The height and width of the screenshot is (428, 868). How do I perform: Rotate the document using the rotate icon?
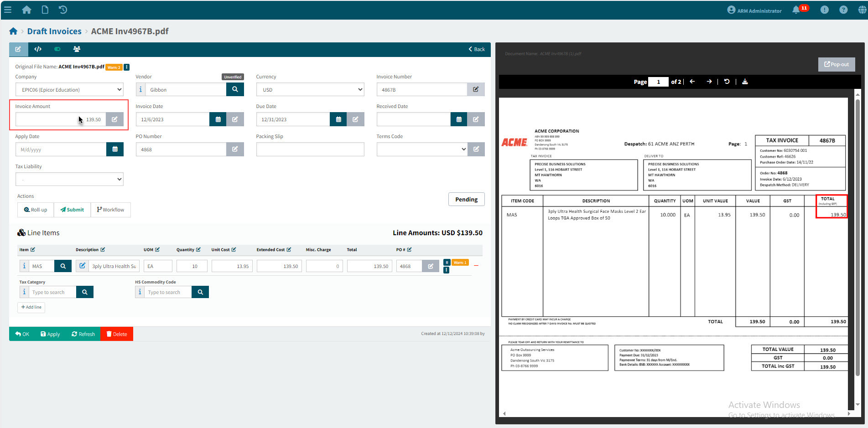click(x=727, y=82)
